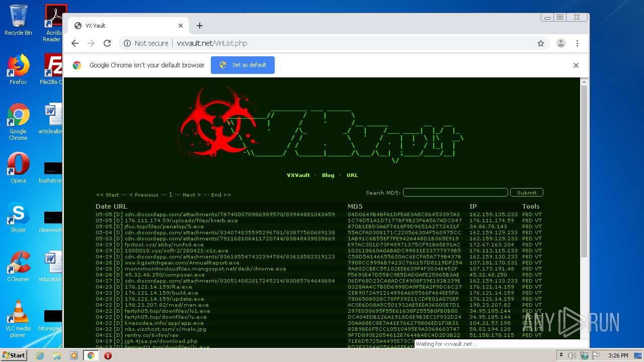Dismiss the default browser infobar

576,65
